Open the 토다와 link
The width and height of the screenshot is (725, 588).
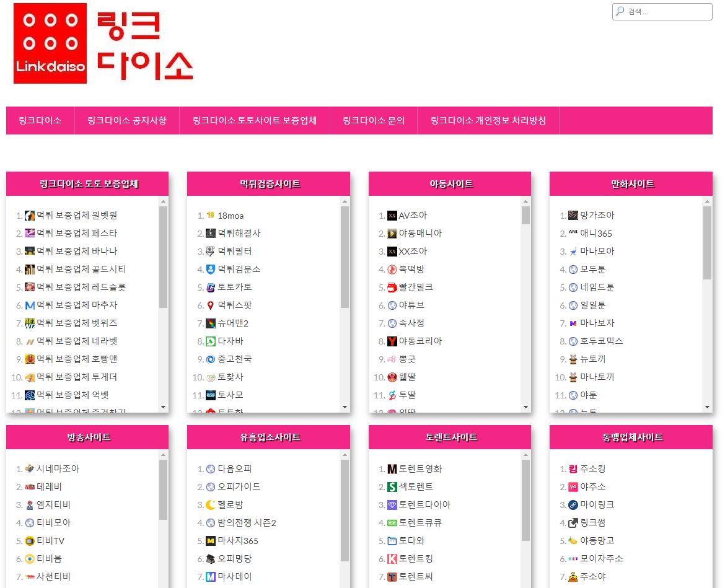pos(411,541)
